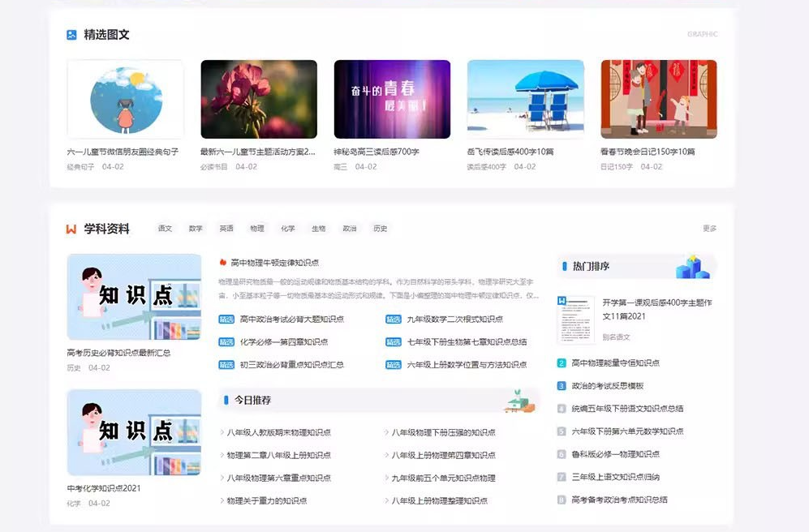Click the plant illustration in 今日推荐 header
This screenshot has height=532, width=809.
(519, 401)
